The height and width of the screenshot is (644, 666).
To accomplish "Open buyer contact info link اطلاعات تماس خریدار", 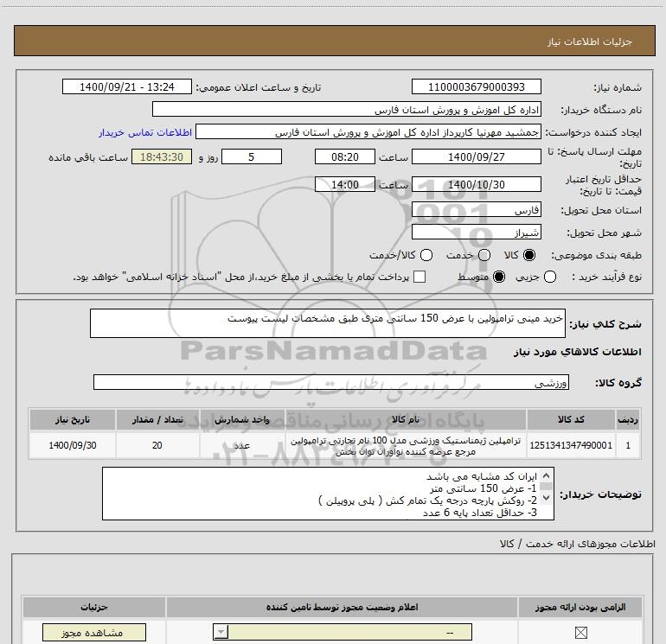I will point(145,132).
